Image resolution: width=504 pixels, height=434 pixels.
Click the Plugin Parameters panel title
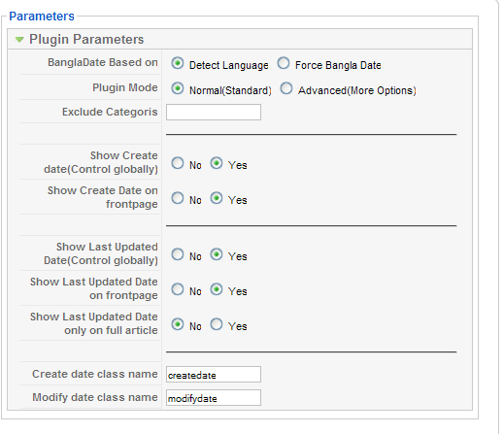86,40
